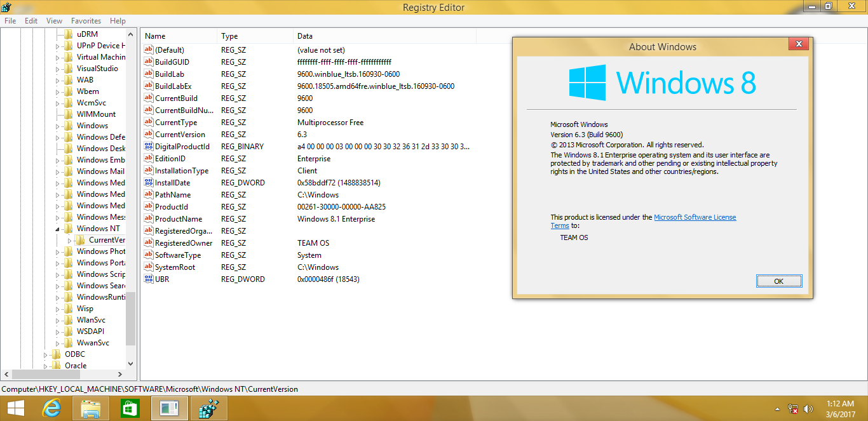The height and width of the screenshot is (421, 868).
Task: Select the WlanSvc key in tree
Action: pos(91,320)
